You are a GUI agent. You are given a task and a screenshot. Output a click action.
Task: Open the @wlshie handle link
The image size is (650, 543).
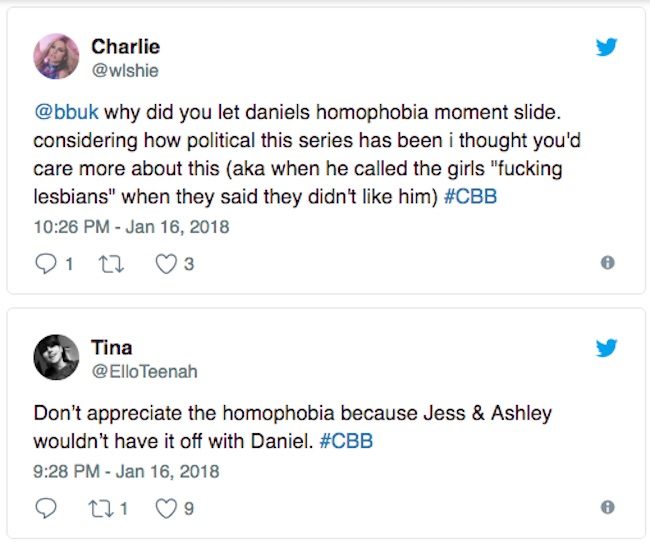click(125, 70)
